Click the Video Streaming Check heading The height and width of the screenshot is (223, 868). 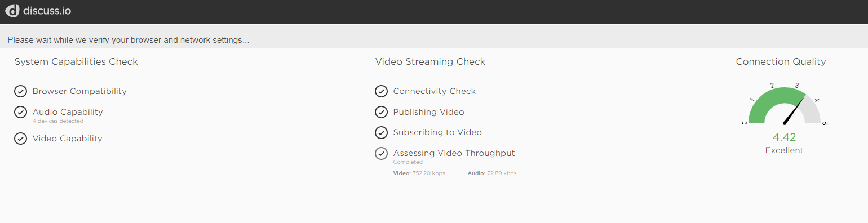point(430,62)
